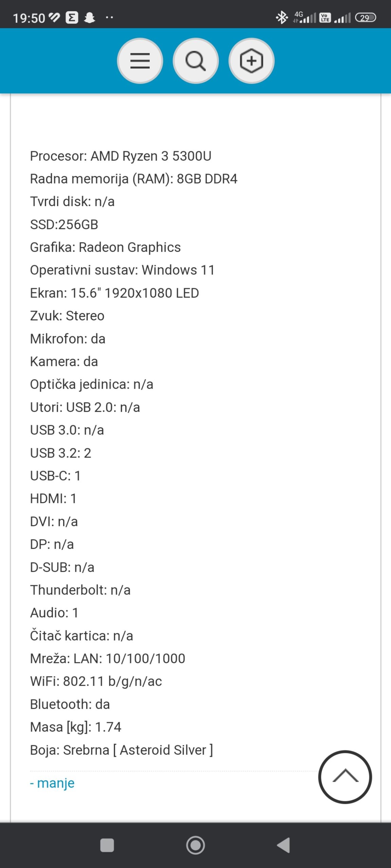
Task: Collapse specifications with the "- manje" link
Action: 52,782
